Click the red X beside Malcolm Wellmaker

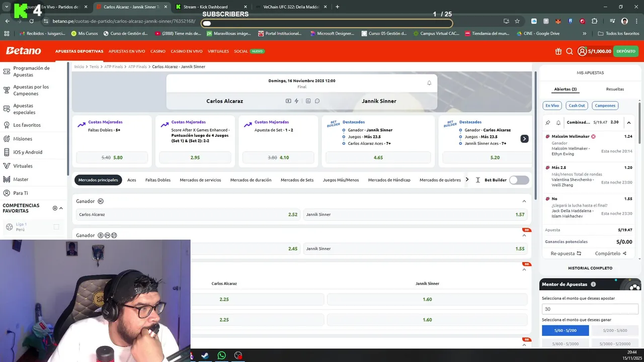tap(593, 136)
